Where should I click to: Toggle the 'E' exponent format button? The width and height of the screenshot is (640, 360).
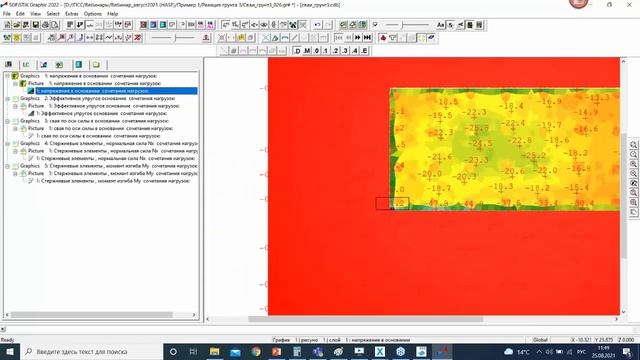[x=364, y=51]
